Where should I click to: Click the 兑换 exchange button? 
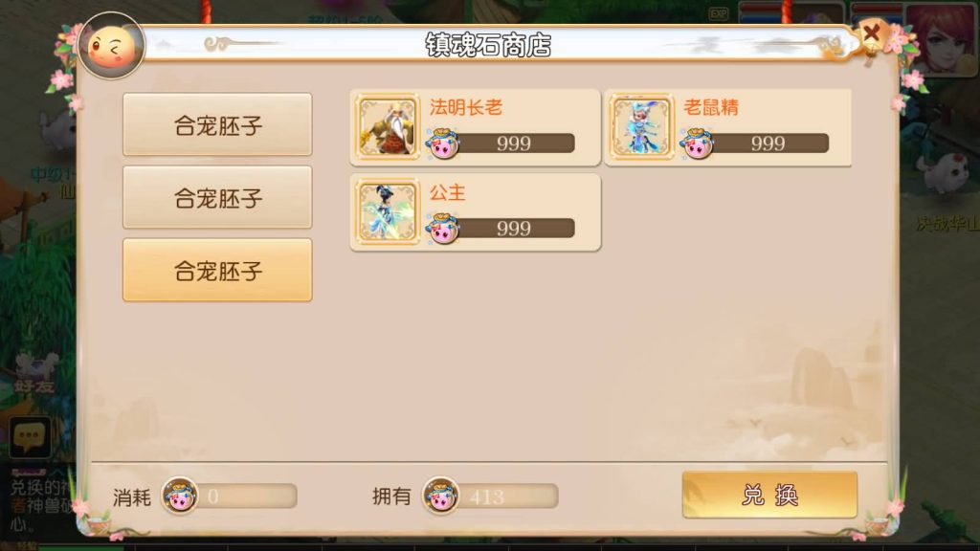click(769, 495)
